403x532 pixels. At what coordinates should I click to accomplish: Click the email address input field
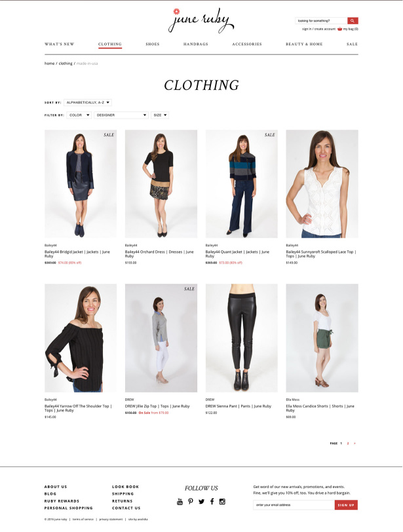pos(294,505)
